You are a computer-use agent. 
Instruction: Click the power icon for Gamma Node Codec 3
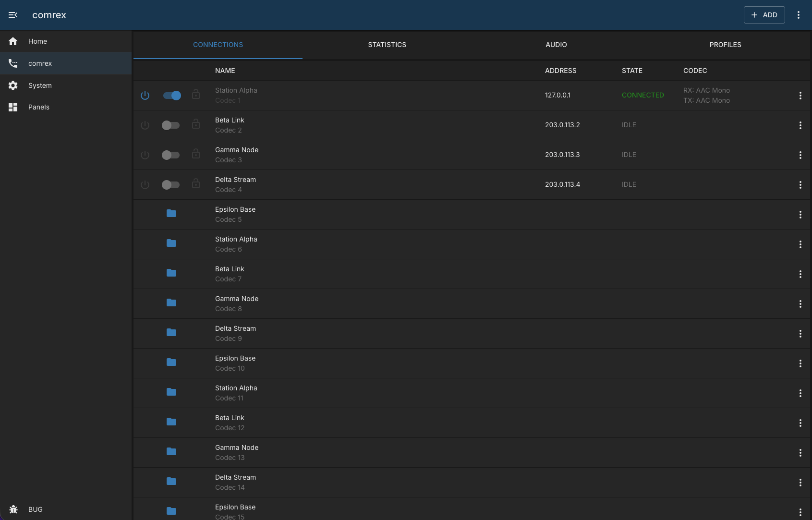click(x=145, y=155)
